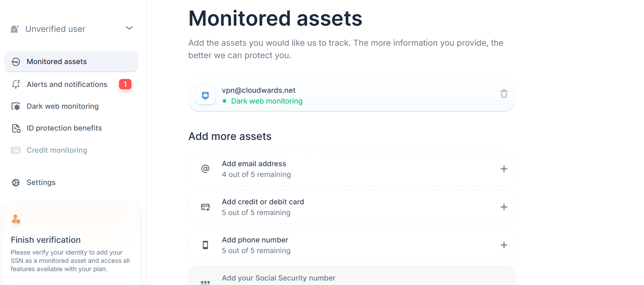This screenshot has width=644, height=285.
Task: Expand Add credit or debit card plus
Action: pos(504,207)
